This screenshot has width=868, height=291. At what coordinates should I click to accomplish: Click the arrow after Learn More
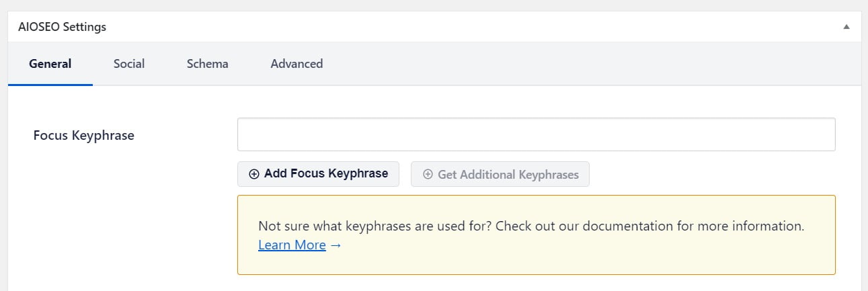point(336,245)
